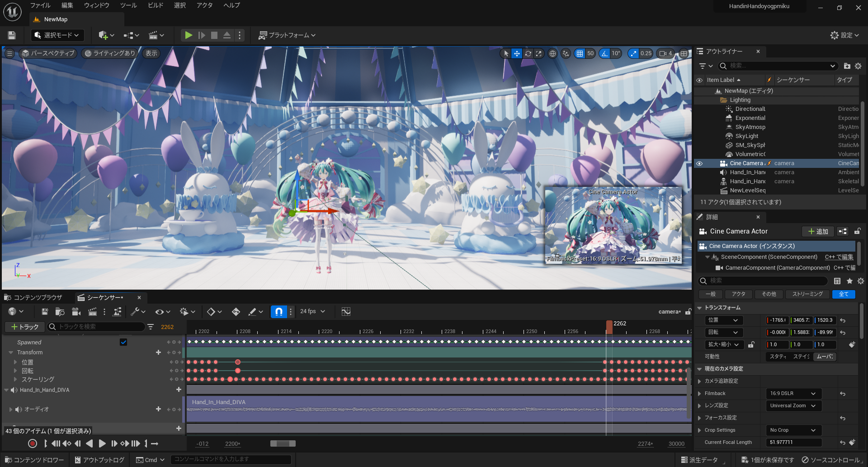The height and width of the screenshot is (467, 868).
Task: Expand the 位置 track in sequencer
Action: point(15,362)
